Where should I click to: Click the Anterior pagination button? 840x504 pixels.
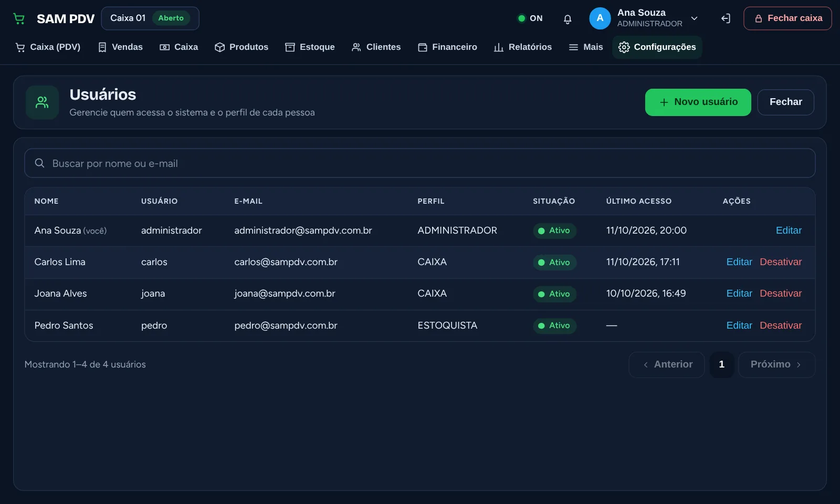point(667,365)
